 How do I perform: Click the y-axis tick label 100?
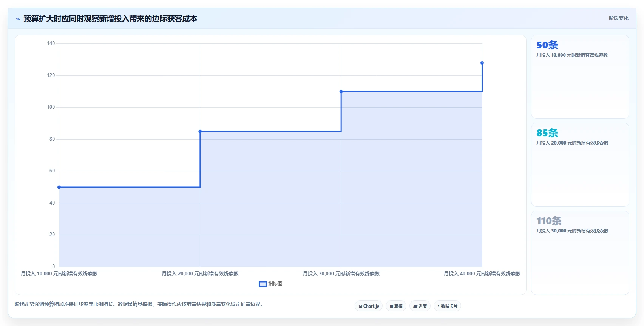[51, 107]
